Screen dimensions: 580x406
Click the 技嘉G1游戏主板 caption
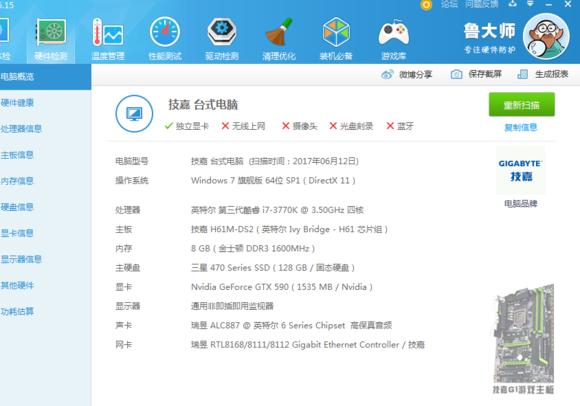click(523, 390)
